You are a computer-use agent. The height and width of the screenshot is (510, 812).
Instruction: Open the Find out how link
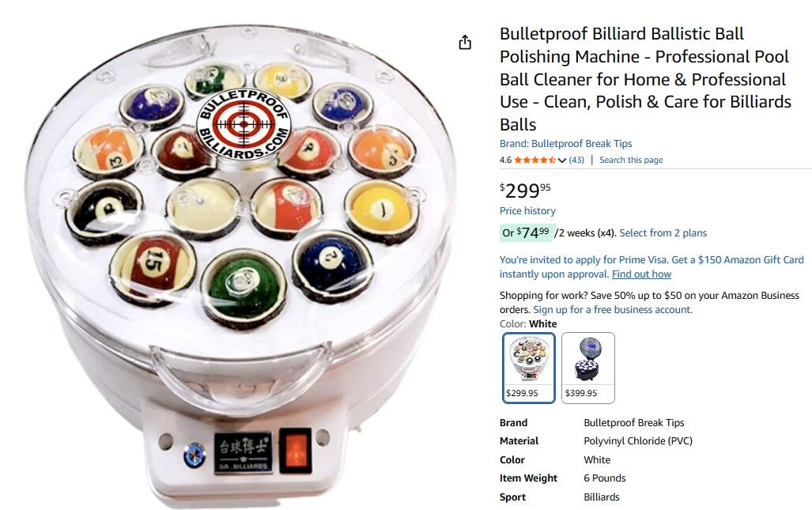click(x=641, y=274)
